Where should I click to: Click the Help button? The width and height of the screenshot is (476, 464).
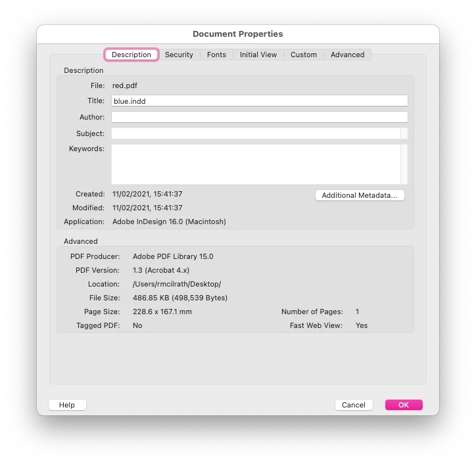(x=67, y=405)
